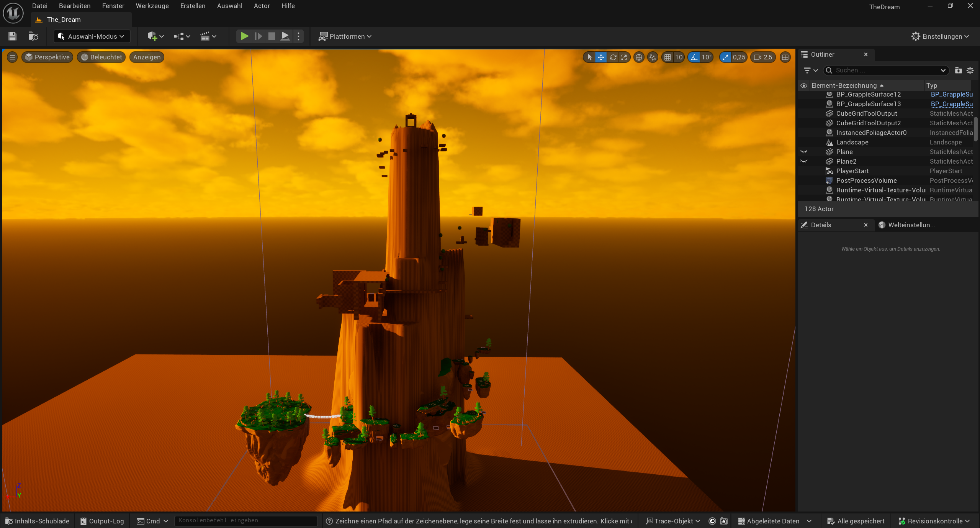Toggle visibility of the Plane actor
The image size is (980, 528).
coord(804,152)
